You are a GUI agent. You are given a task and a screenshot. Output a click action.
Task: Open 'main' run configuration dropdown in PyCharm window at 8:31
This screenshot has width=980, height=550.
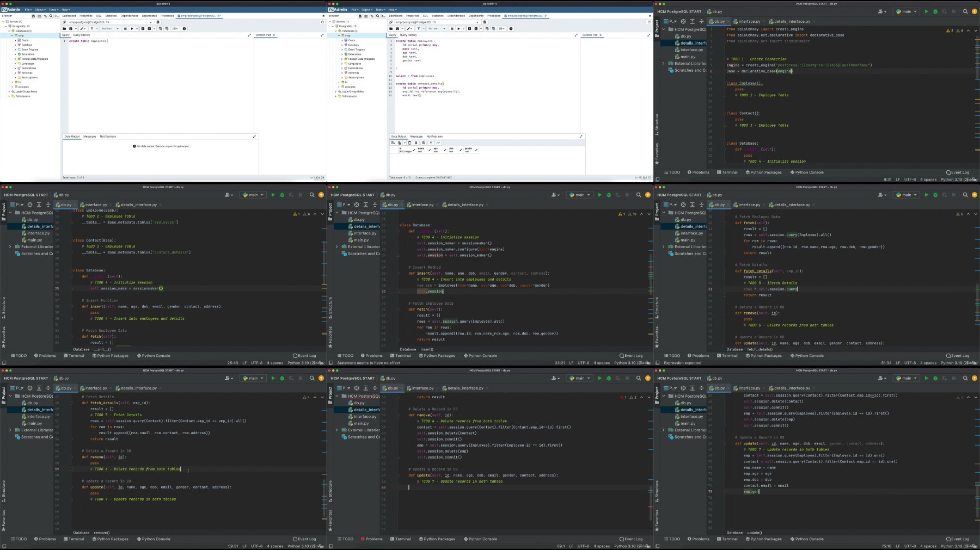[906, 11]
